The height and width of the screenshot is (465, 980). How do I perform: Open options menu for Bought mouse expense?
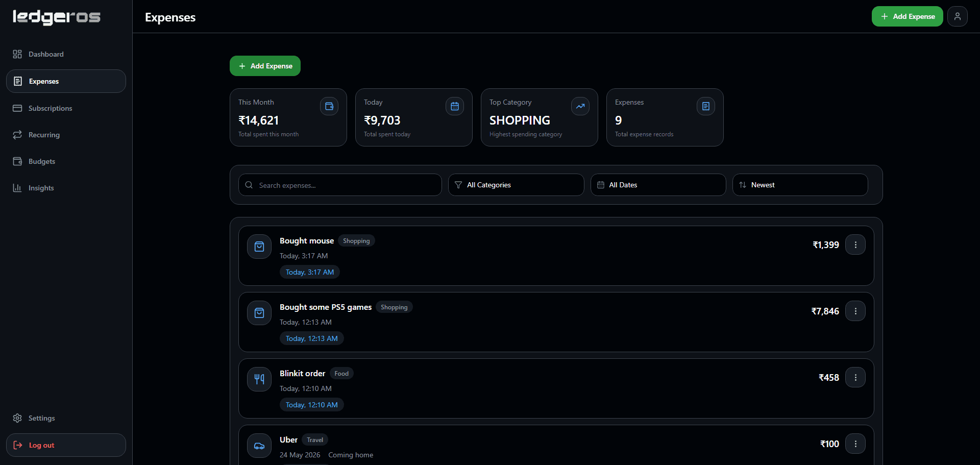pyautogui.click(x=855, y=244)
